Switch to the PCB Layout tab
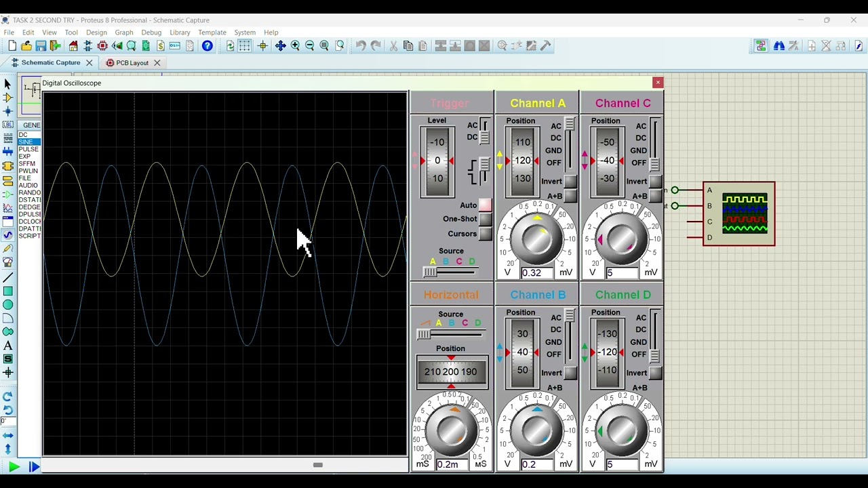The height and width of the screenshot is (488, 868). [x=132, y=63]
